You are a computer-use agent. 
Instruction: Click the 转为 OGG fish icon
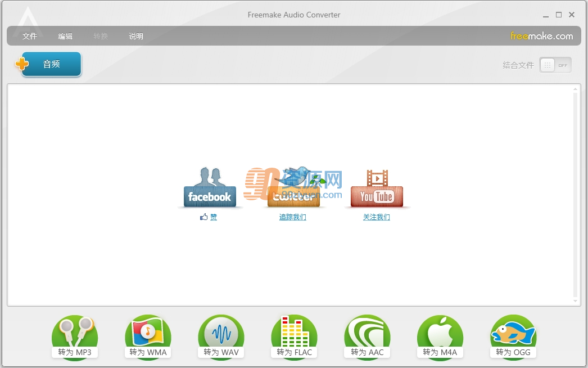point(513,338)
